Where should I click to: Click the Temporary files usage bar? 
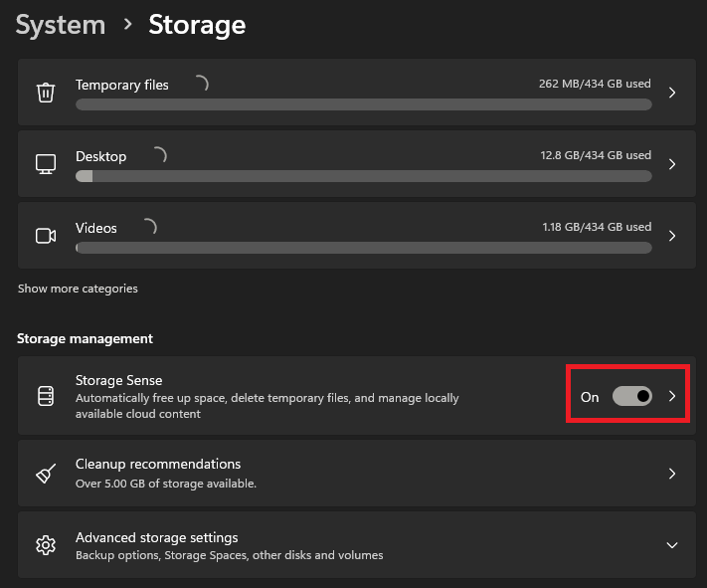pyautogui.click(x=364, y=104)
